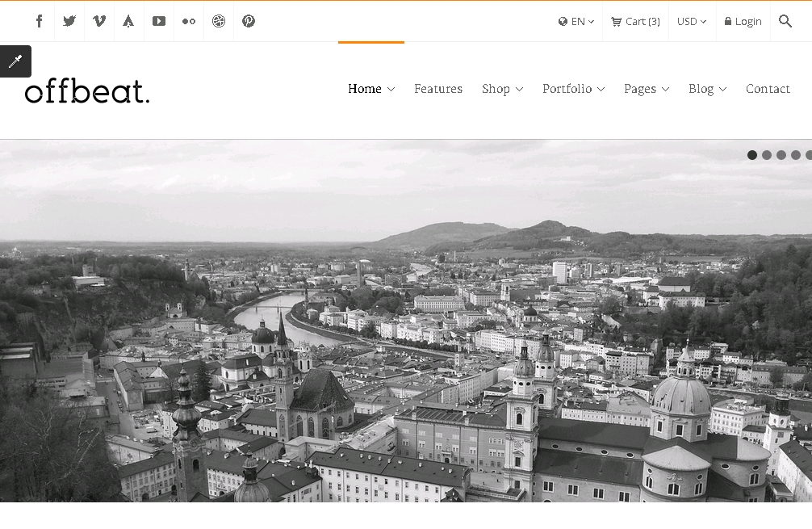Open the eyedropper color picker panel

click(x=15, y=61)
